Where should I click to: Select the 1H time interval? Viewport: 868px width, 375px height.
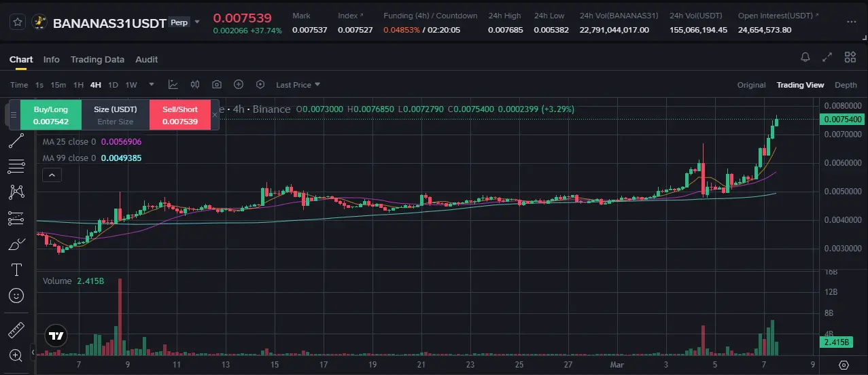pos(78,85)
